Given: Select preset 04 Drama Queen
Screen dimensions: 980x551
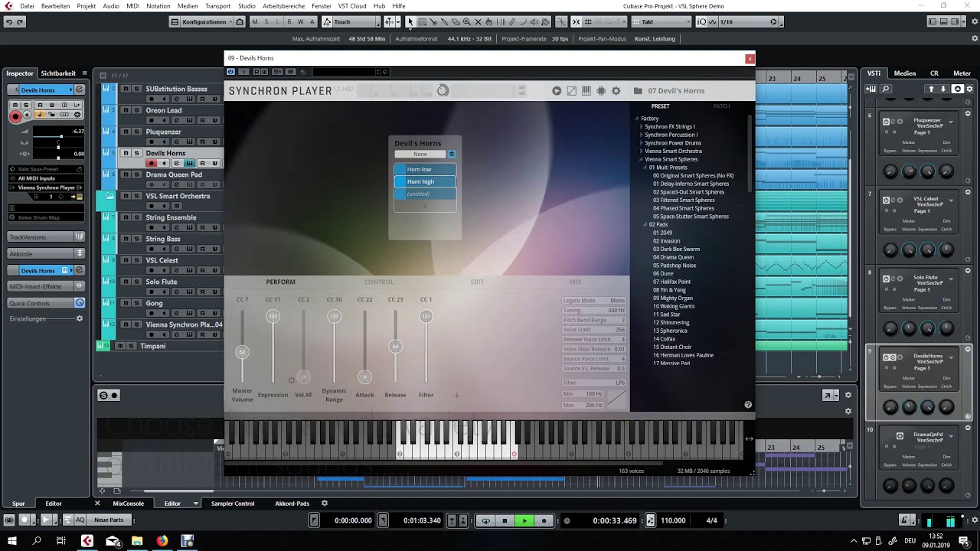Looking at the screenshot, I should click(673, 257).
